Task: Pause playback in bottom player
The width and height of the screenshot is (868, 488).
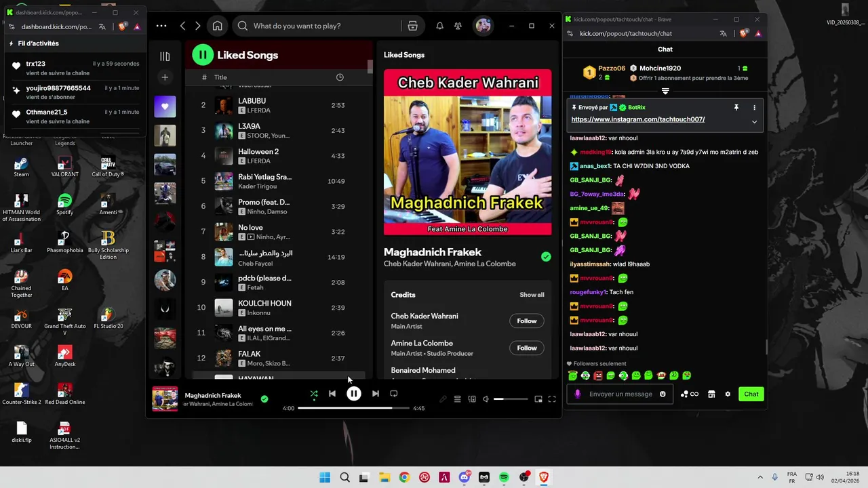Action: tap(354, 393)
